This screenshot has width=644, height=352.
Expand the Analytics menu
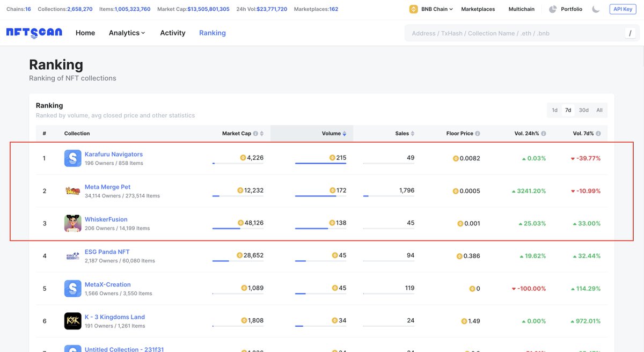click(x=127, y=33)
